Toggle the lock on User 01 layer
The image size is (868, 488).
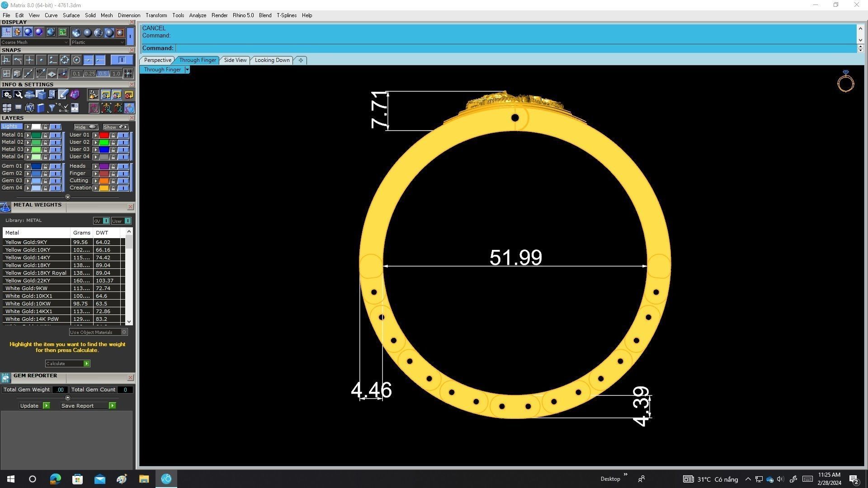[113, 135]
